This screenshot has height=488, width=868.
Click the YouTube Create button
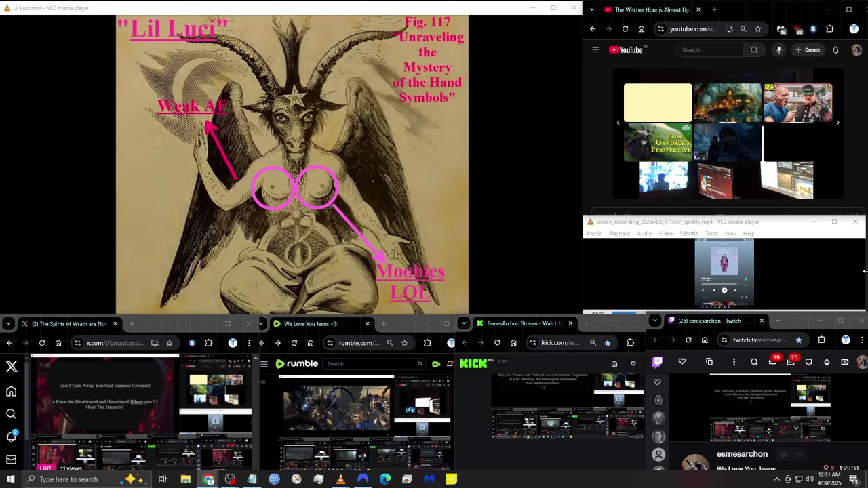click(807, 49)
